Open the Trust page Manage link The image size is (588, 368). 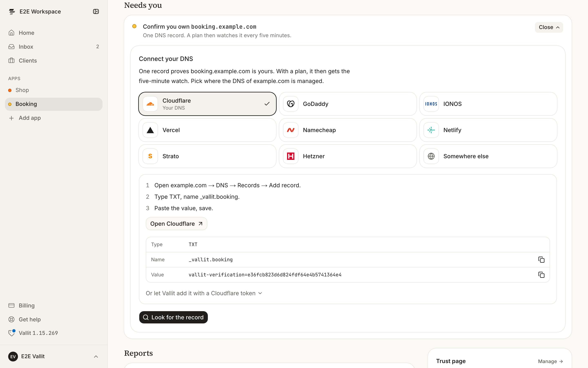point(550,361)
